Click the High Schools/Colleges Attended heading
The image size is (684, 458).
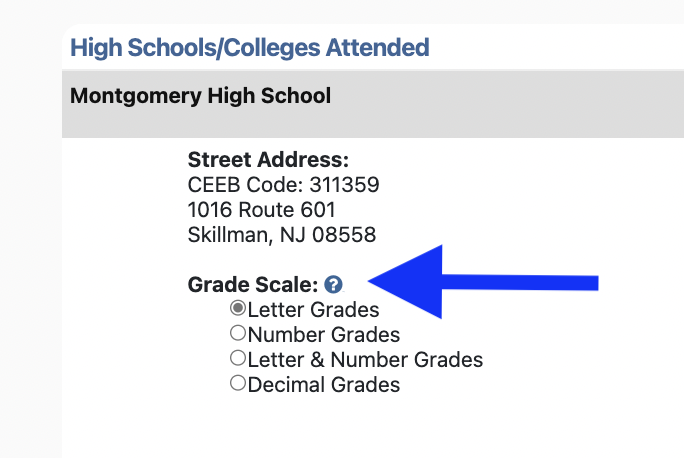249,47
